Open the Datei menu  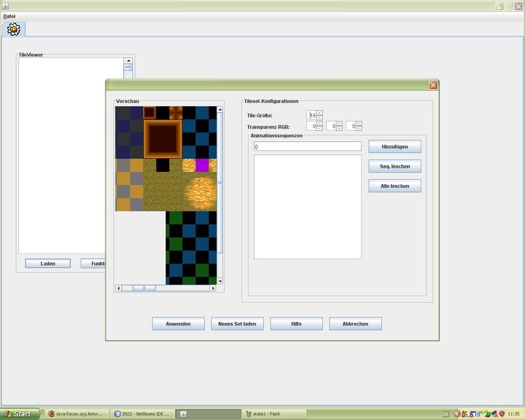point(9,16)
